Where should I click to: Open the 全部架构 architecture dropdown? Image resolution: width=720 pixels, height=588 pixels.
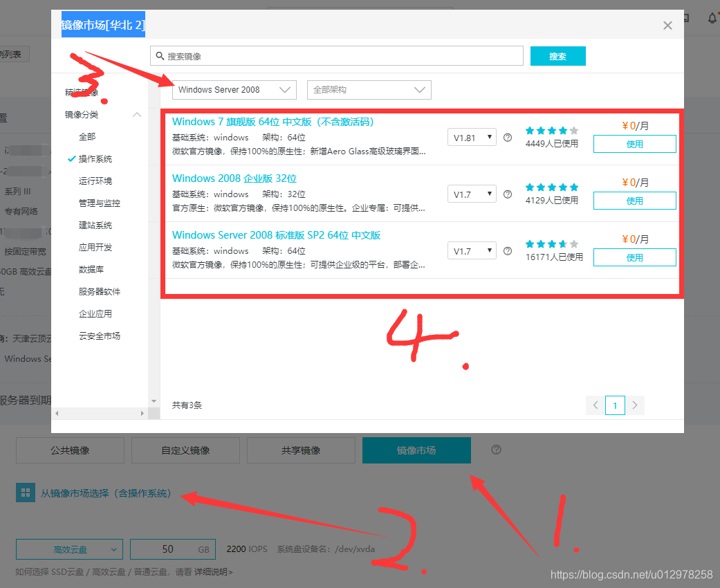369,89
